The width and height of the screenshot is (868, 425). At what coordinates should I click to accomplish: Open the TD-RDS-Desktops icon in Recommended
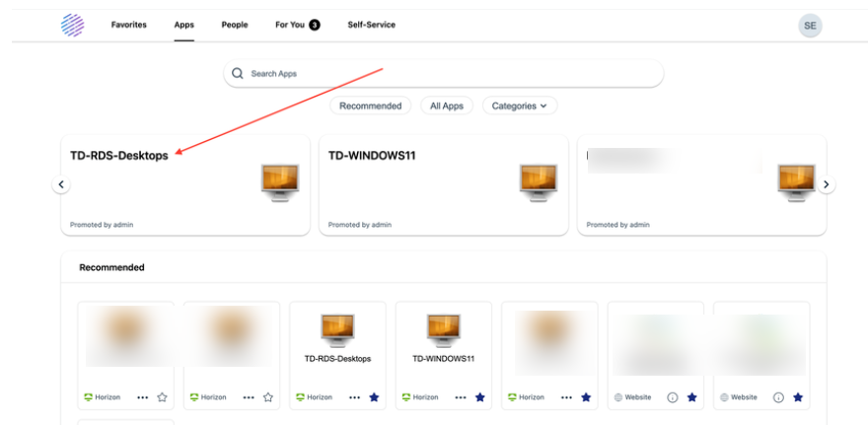(x=337, y=330)
